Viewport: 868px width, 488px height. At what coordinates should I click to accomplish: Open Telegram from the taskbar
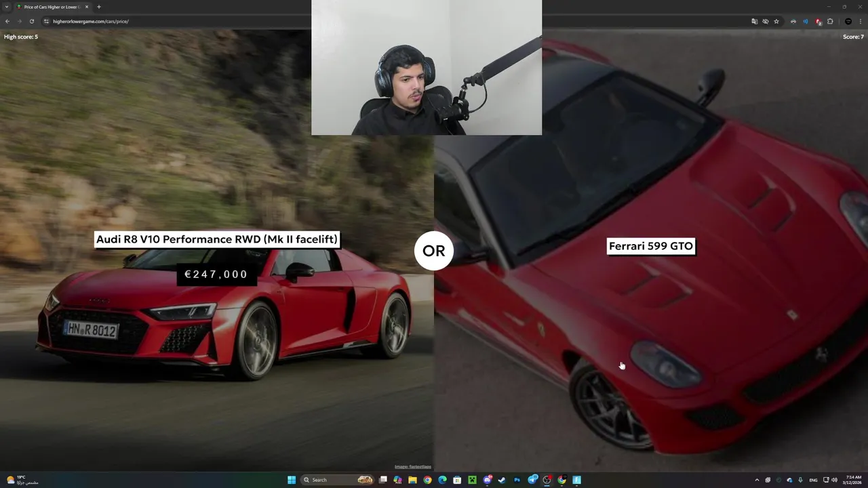[x=532, y=480]
